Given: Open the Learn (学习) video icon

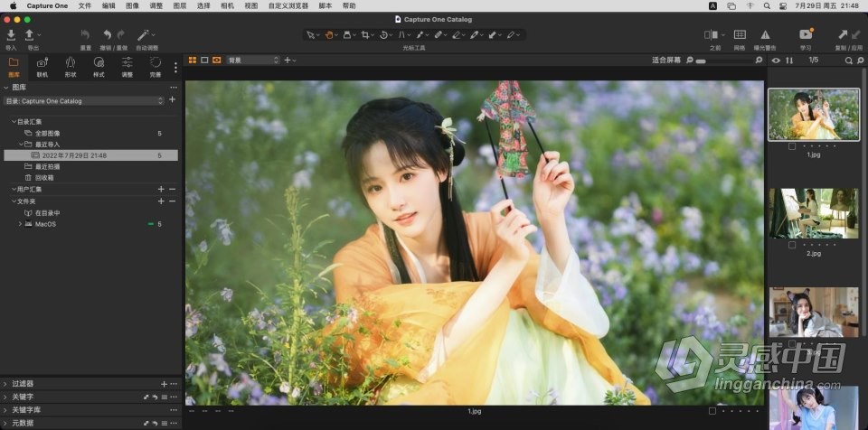Looking at the screenshot, I should pos(805,35).
